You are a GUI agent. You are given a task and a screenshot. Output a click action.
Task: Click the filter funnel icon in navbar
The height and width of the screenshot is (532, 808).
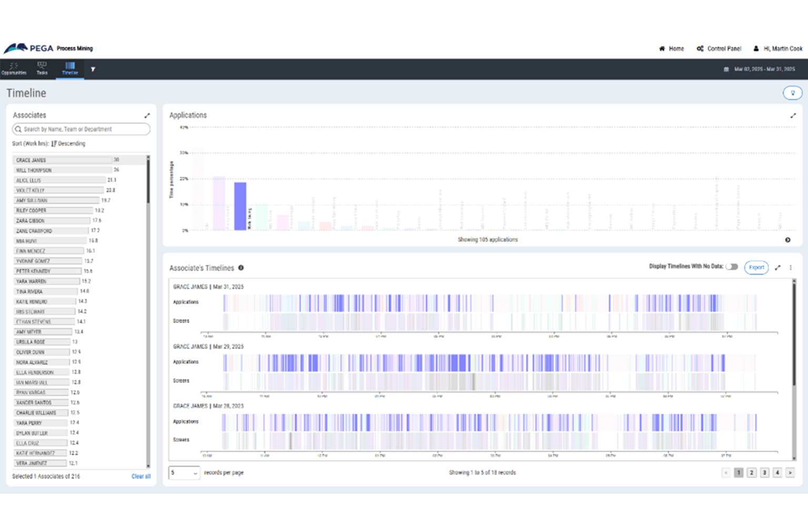click(93, 69)
